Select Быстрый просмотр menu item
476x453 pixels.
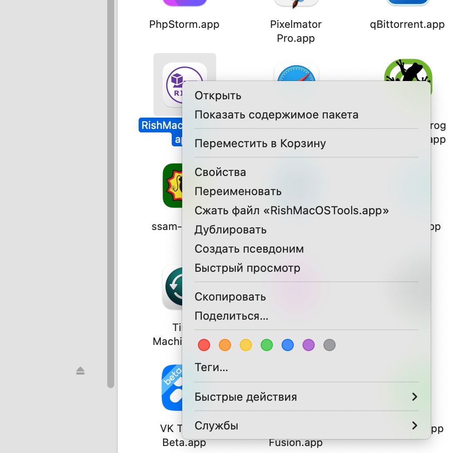pyautogui.click(x=247, y=268)
